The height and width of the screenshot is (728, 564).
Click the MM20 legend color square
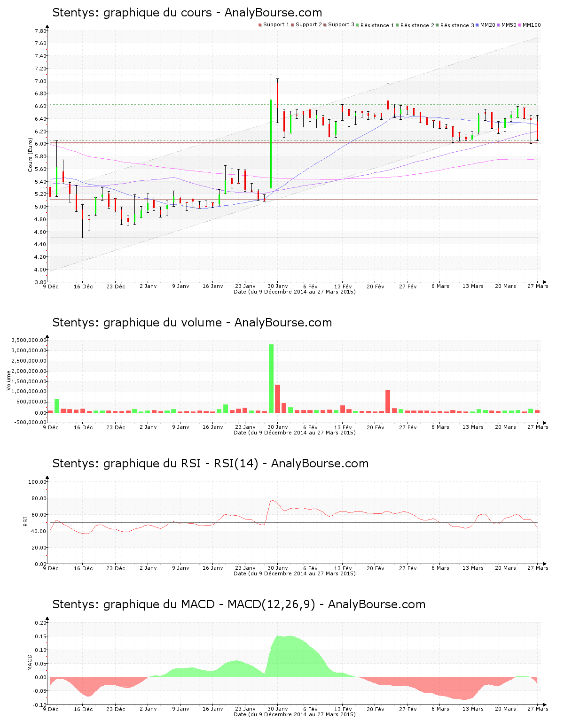point(478,25)
